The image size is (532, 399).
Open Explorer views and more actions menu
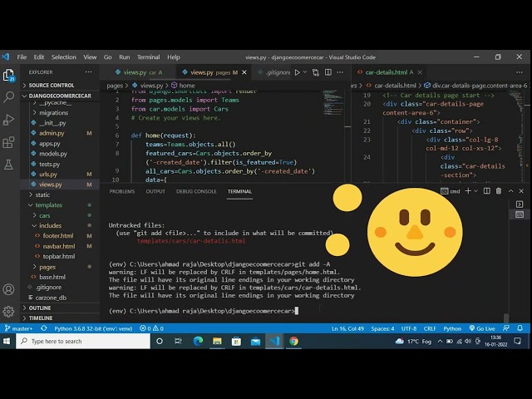(x=89, y=72)
